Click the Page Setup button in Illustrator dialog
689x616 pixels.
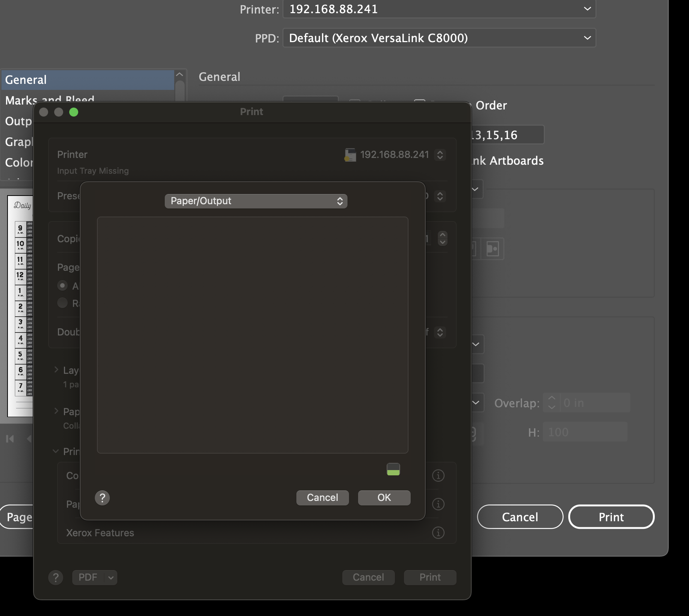[x=17, y=517]
